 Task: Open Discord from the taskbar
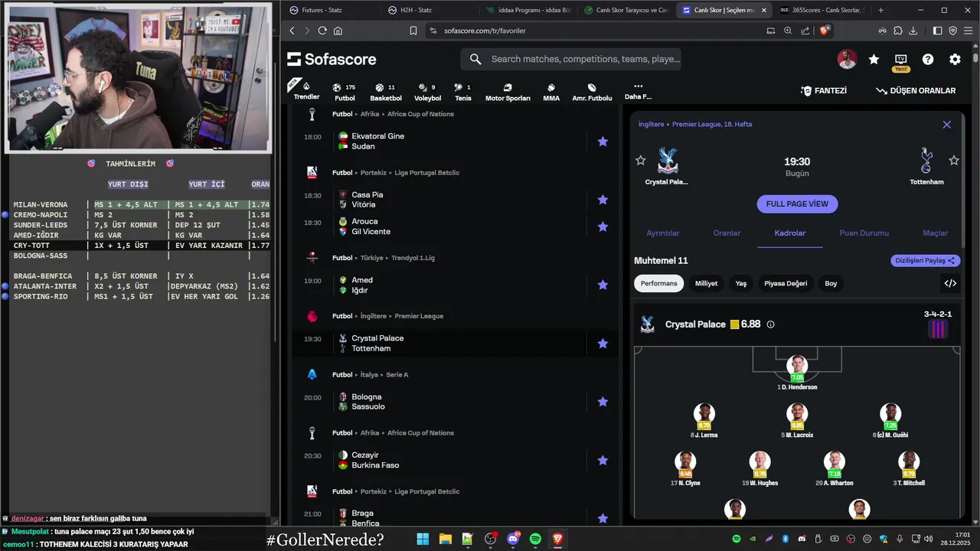[x=513, y=539]
